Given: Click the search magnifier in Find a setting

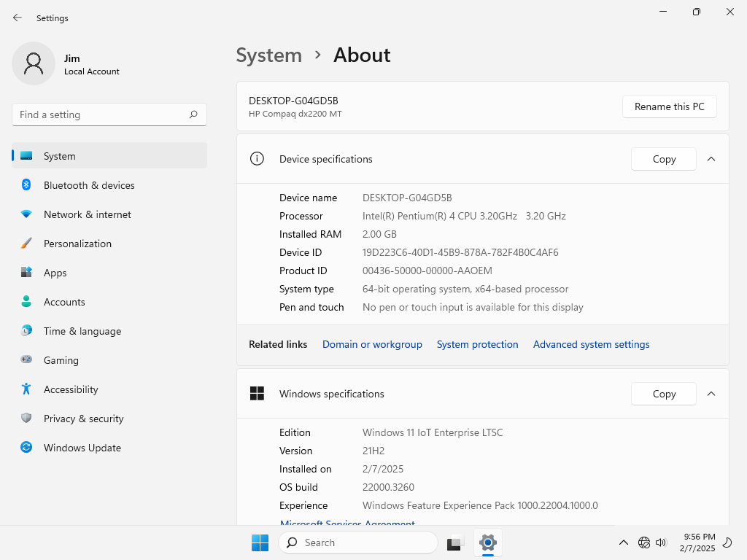Looking at the screenshot, I should coord(193,114).
